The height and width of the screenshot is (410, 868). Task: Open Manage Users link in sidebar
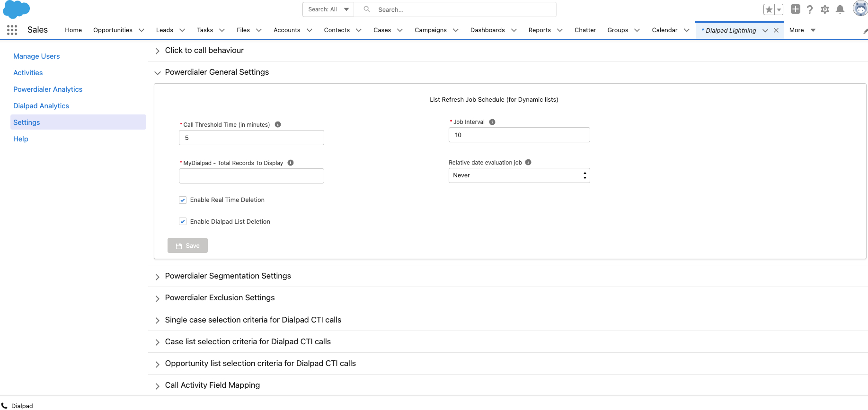(x=36, y=56)
